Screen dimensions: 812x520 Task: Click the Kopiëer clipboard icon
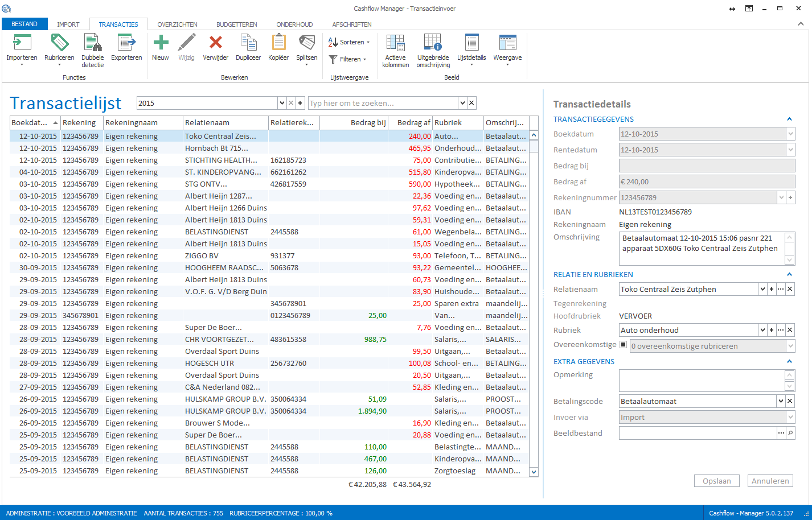coord(278,43)
